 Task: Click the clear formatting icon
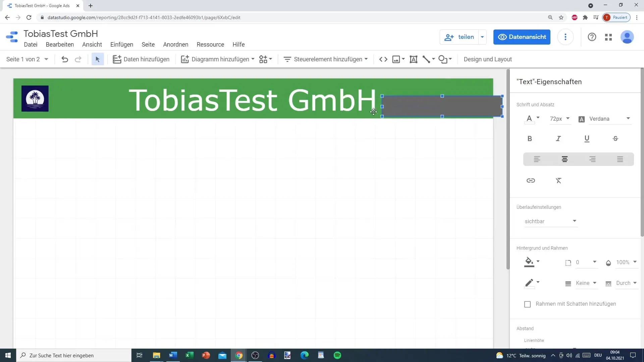[558, 181]
